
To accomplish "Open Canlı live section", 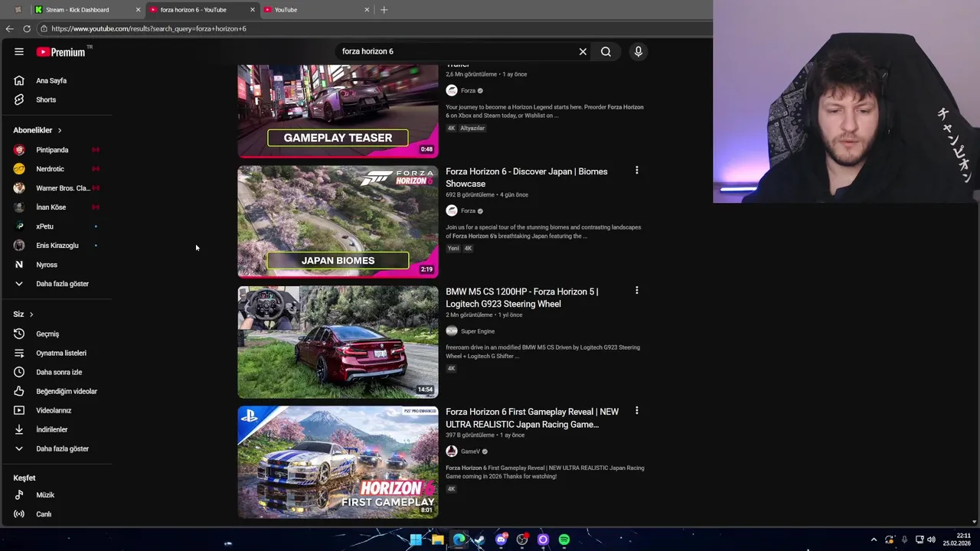I will pyautogui.click(x=44, y=514).
